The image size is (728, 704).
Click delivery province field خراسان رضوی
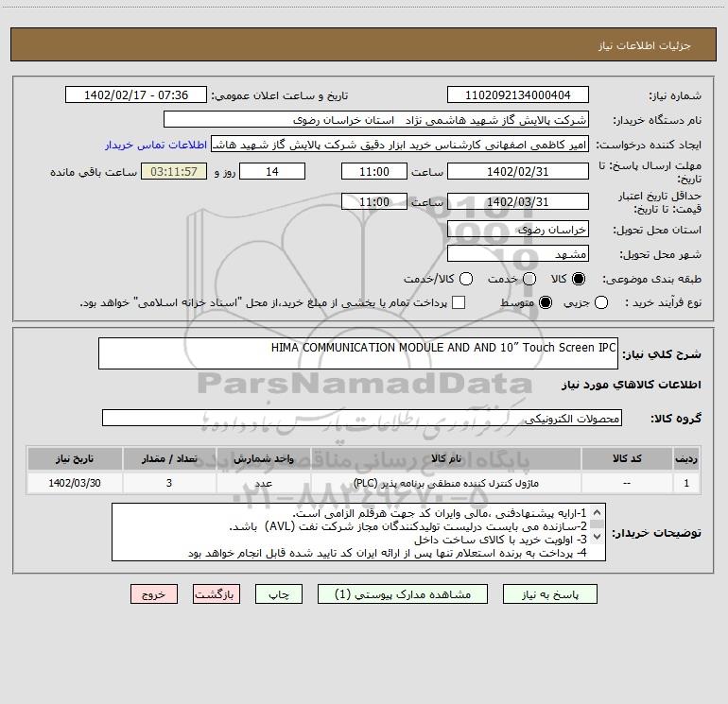click(x=518, y=230)
